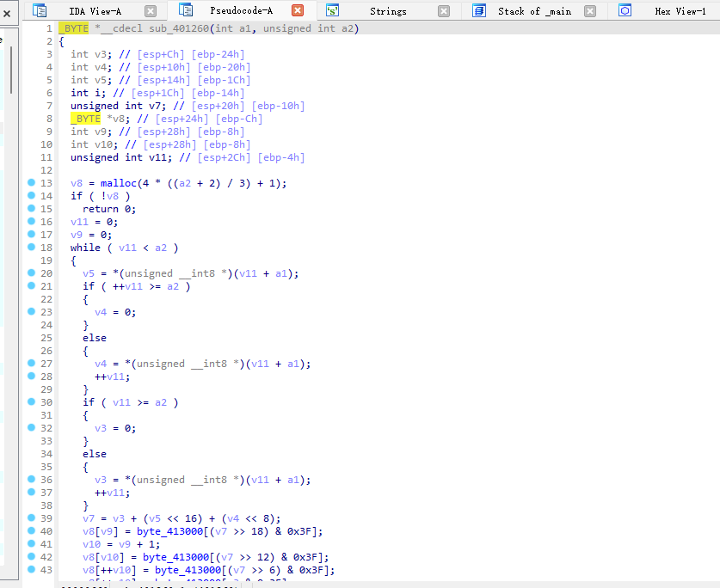Click the left panel vertical scrollbar

pos(10,70)
